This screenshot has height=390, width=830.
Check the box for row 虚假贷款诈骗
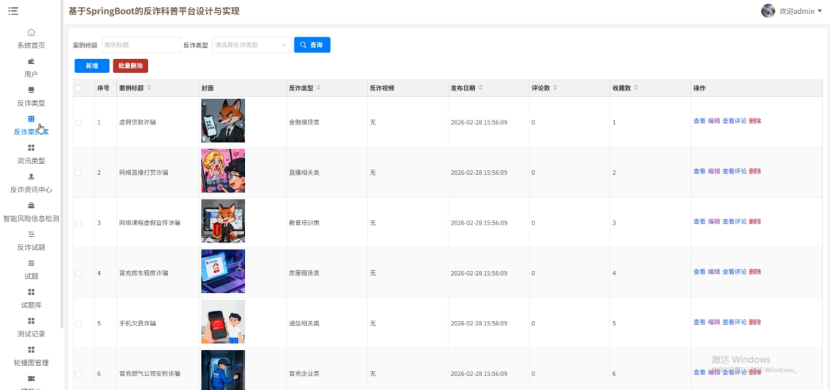point(78,122)
